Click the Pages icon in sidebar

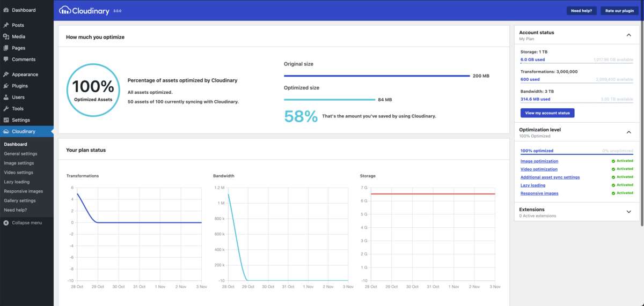pos(6,48)
